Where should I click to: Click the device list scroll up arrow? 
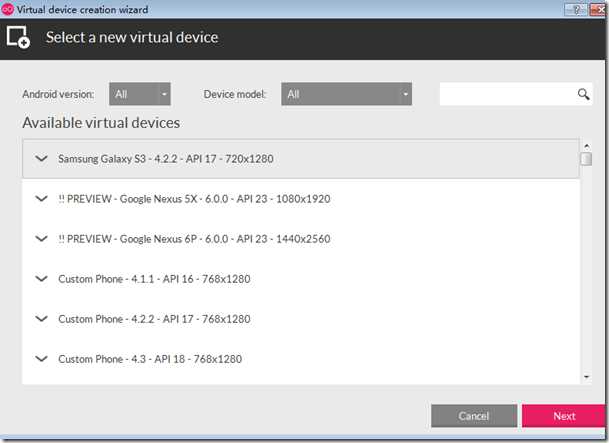click(586, 146)
